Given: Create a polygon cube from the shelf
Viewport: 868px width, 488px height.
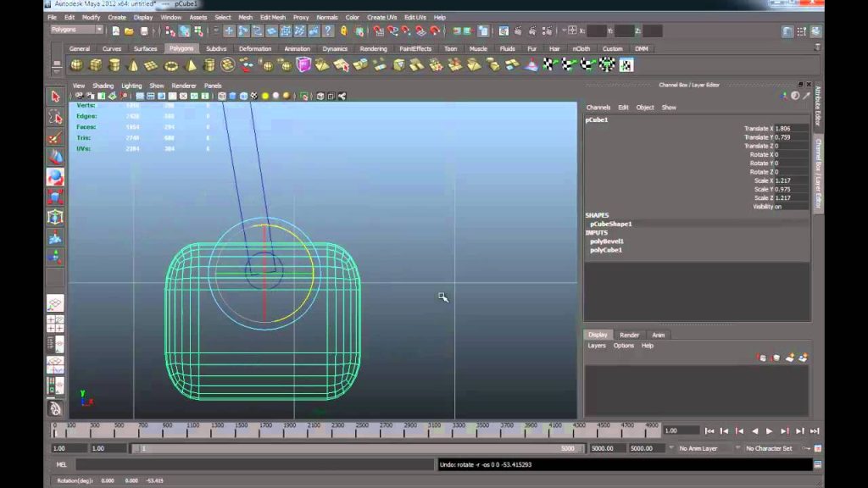Looking at the screenshot, I should tap(95, 65).
